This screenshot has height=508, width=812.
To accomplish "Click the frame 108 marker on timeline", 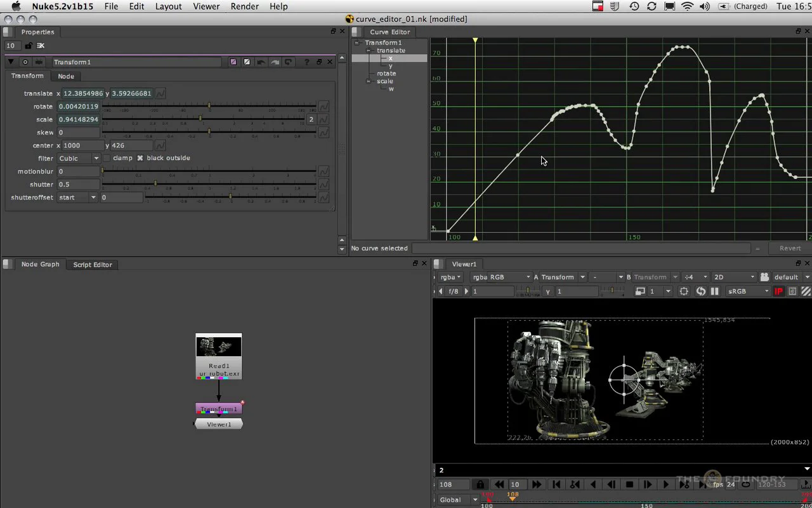I will coord(513,497).
